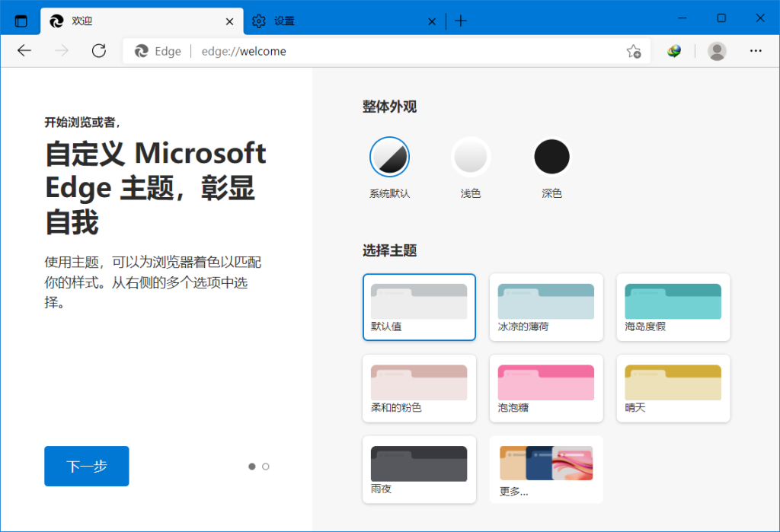Click the back navigation arrow
Screen dimensions: 780x532
click(x=24, y=51)
